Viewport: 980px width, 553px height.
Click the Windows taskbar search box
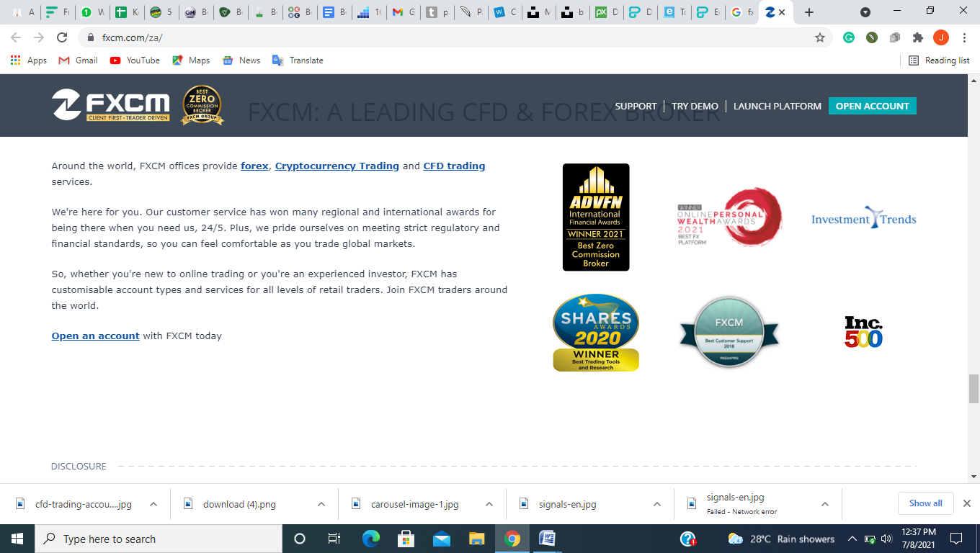click(159, 539)
